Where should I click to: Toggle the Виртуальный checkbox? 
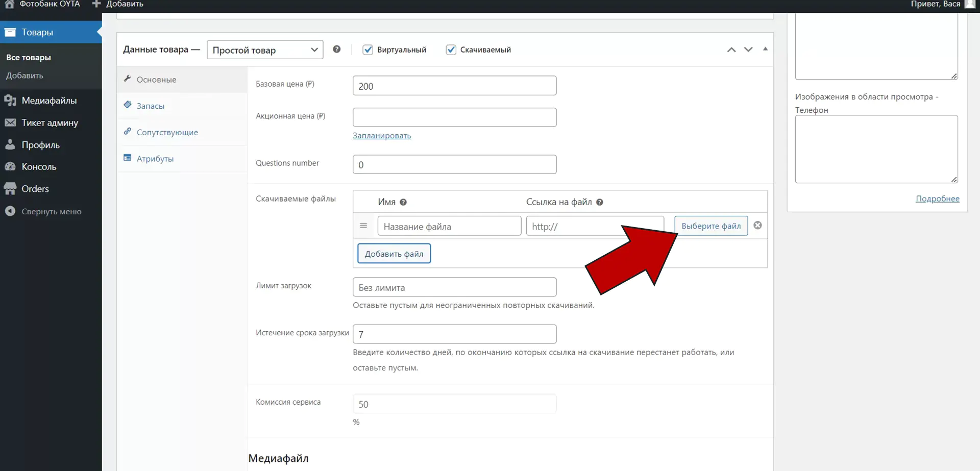[x=367, y=49]
